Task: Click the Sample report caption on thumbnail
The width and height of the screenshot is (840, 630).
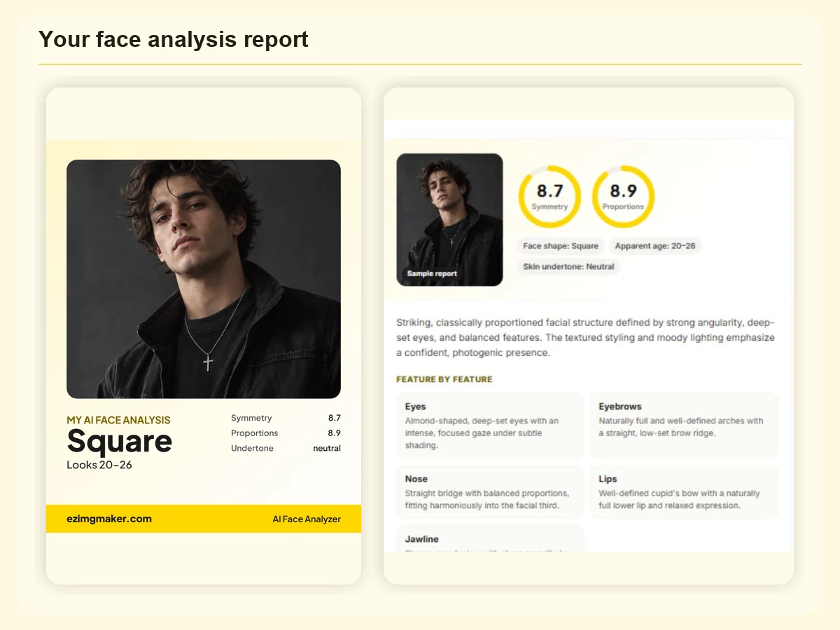Action: pos(432,274)
